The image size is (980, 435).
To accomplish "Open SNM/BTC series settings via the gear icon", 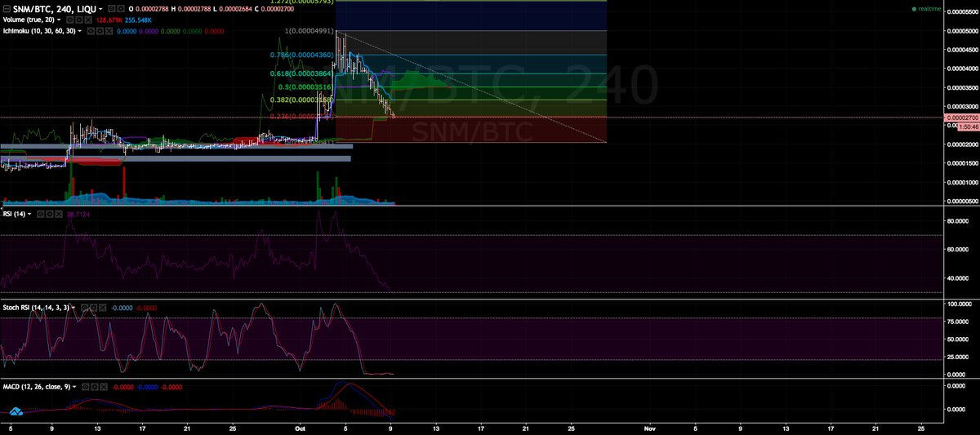I will [x=121, y=9].
